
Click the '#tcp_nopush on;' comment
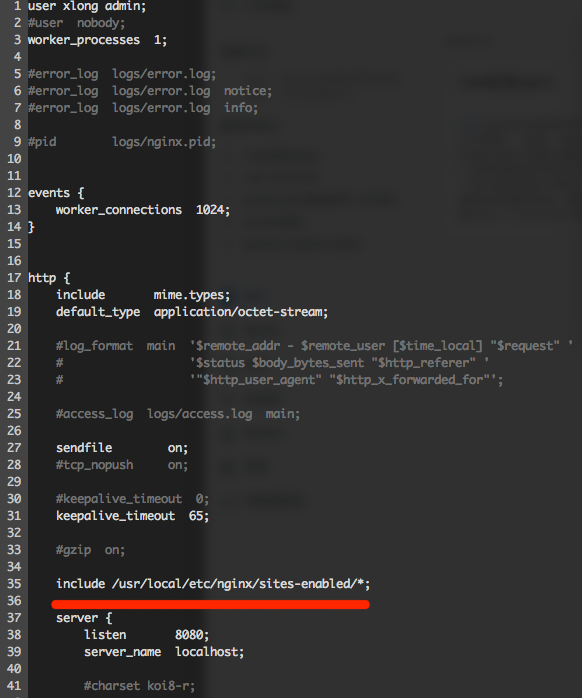pos(122,465)
